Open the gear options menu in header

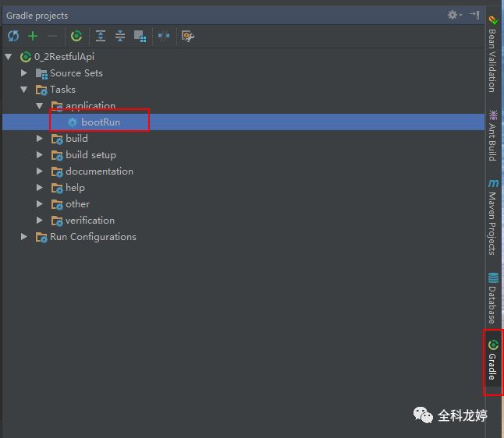[455, 15]
